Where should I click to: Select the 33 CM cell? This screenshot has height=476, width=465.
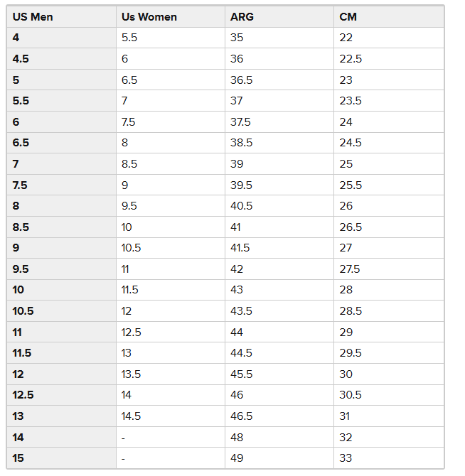tap(346, 458)
